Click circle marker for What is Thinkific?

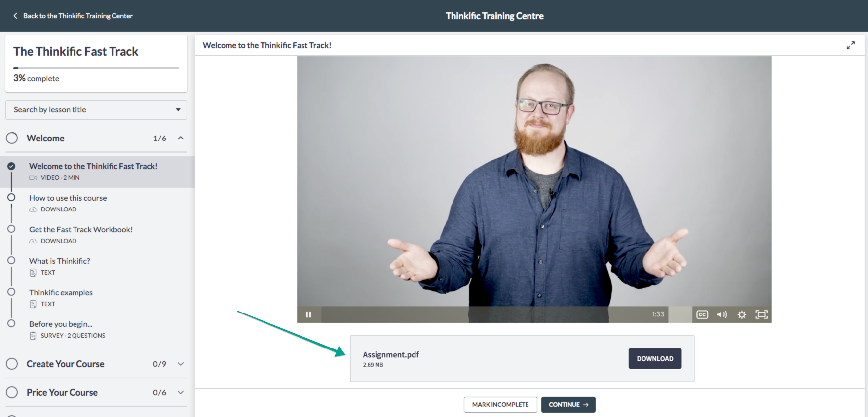tap(11, 260)
